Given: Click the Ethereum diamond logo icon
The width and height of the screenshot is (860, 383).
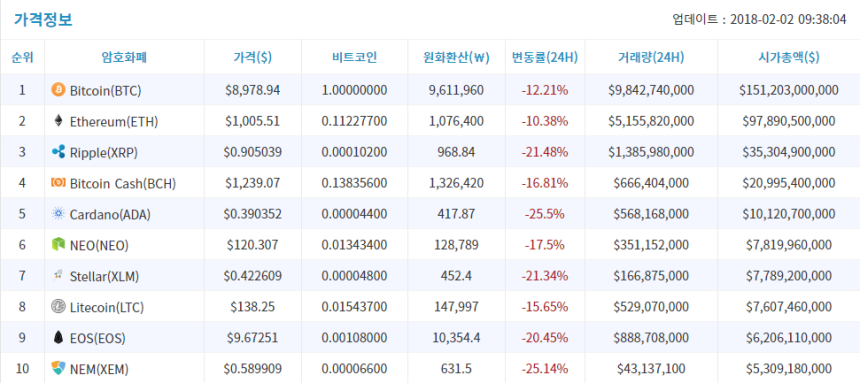Looking at the screenshot, I should click(x=58, y=121).
